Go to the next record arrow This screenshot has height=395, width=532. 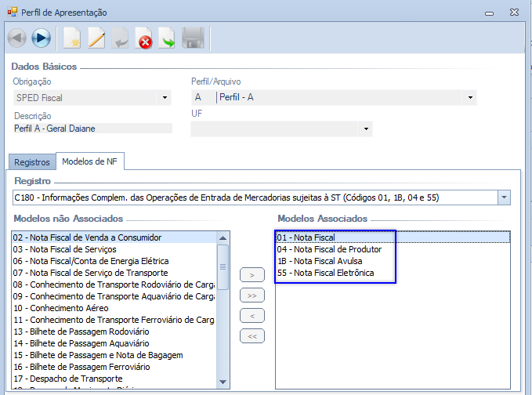(41, 38)
